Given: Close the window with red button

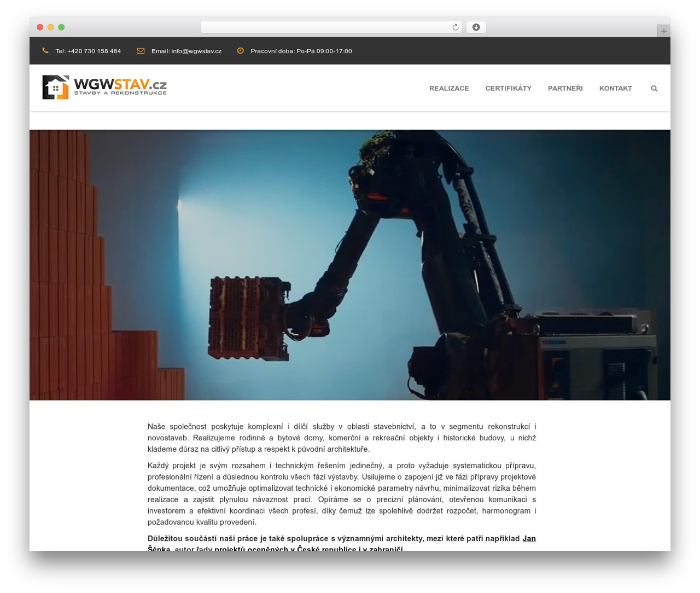Looking at the screenshot, I should [x=40, y=27].
